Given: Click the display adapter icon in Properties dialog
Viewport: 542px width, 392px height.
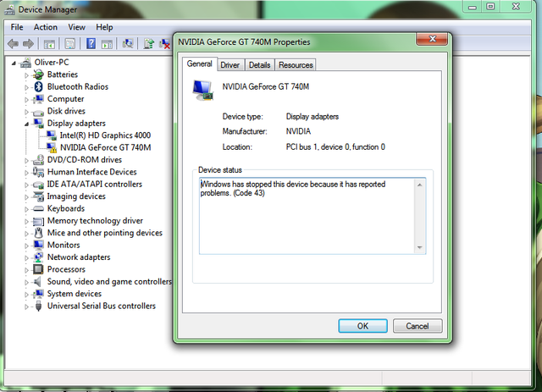Looking at the screenshot, I should tap(203, 91).
